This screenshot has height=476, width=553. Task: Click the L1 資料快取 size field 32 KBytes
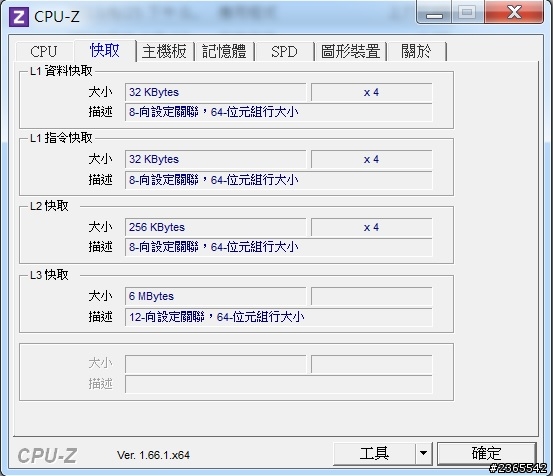tap(215, 92)
